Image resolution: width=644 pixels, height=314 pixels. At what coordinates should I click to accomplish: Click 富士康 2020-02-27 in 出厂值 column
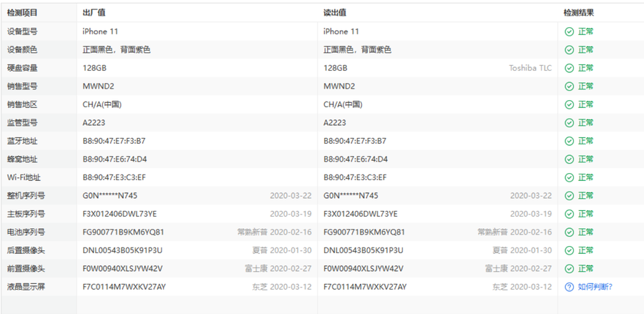(x=278, y=269)
